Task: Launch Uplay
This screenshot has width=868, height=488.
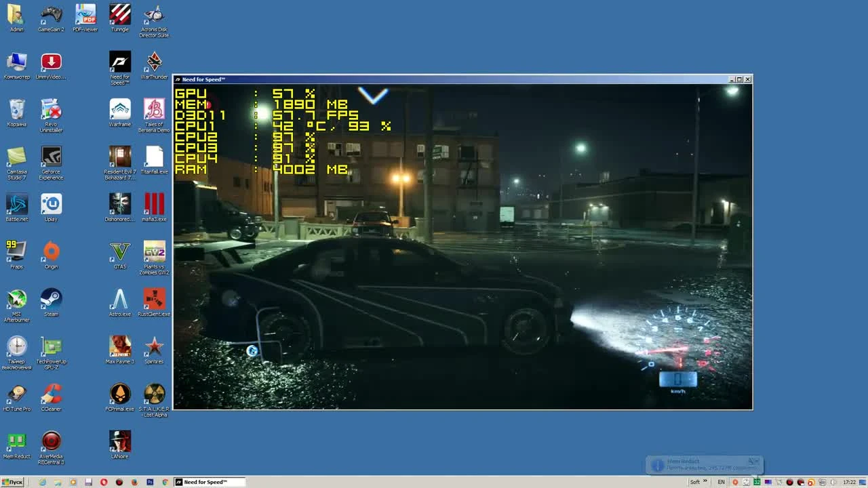Action: point(51,203)
